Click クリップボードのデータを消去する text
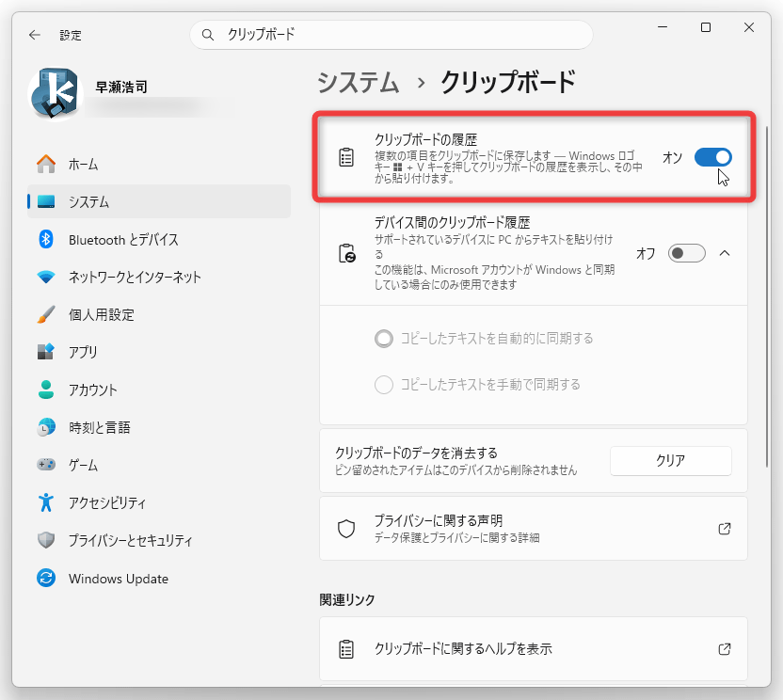The image size is (783, 700). pos(417,453)
